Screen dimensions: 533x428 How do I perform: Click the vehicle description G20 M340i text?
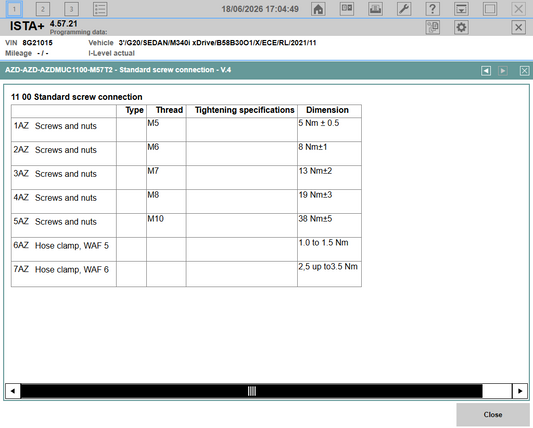217,43
